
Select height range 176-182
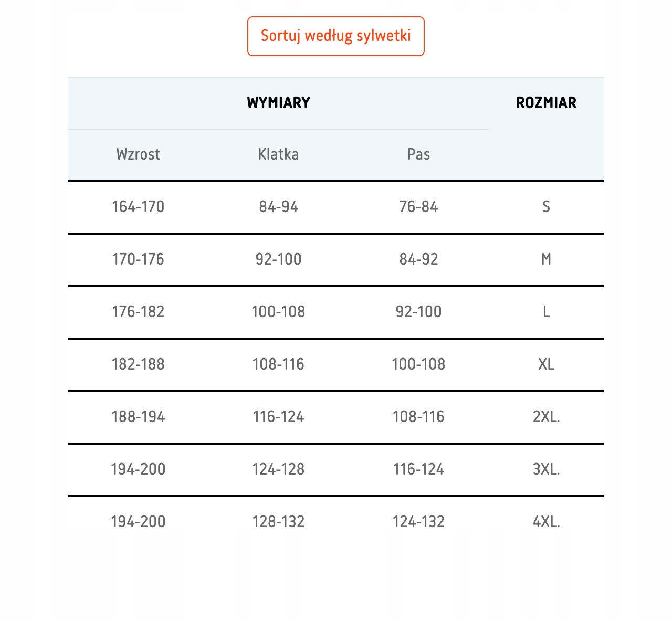(138, 312)
